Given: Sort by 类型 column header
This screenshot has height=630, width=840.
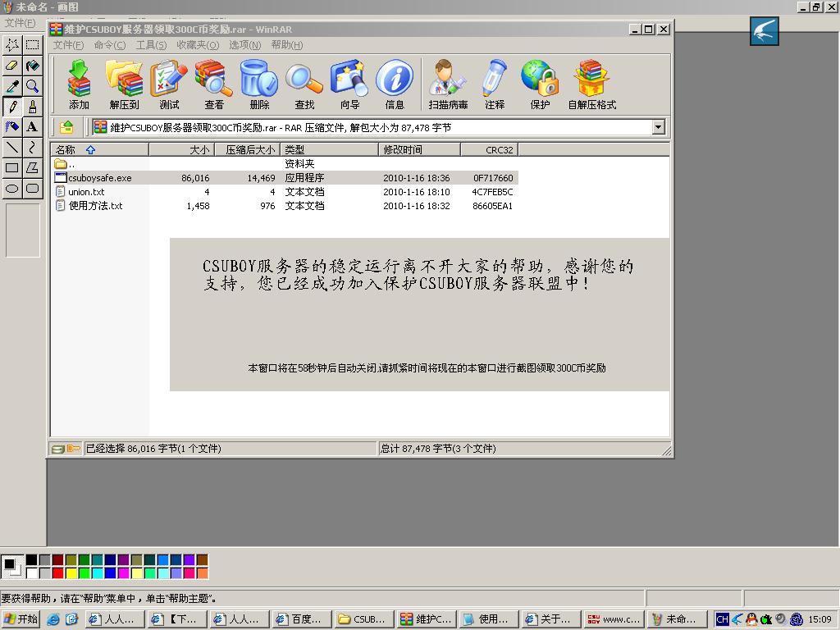Looking at the screenshot, I should point(330,149).
